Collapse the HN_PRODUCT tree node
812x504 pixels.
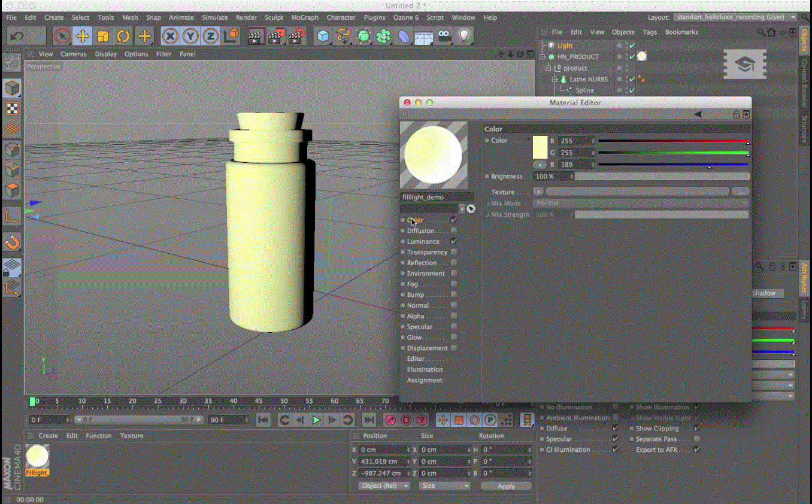point(543,57)
